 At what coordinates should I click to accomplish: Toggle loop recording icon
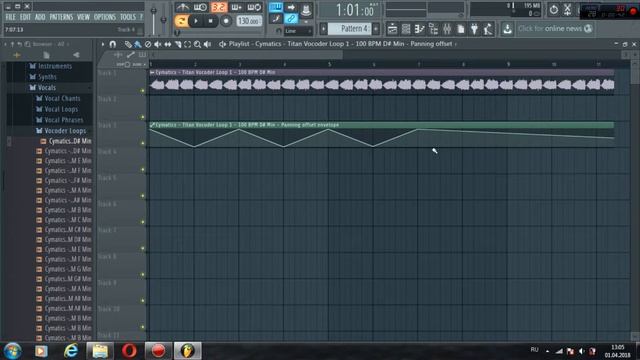point(254,7)
